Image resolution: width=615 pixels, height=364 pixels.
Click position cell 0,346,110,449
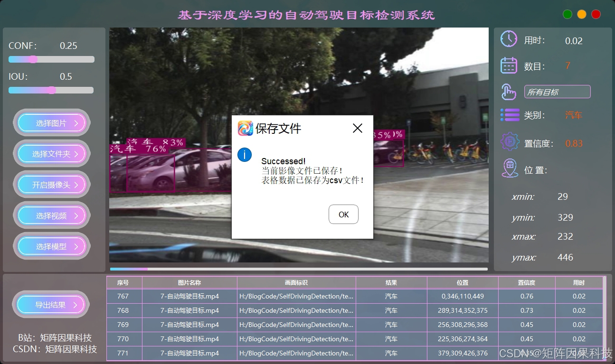463,296
